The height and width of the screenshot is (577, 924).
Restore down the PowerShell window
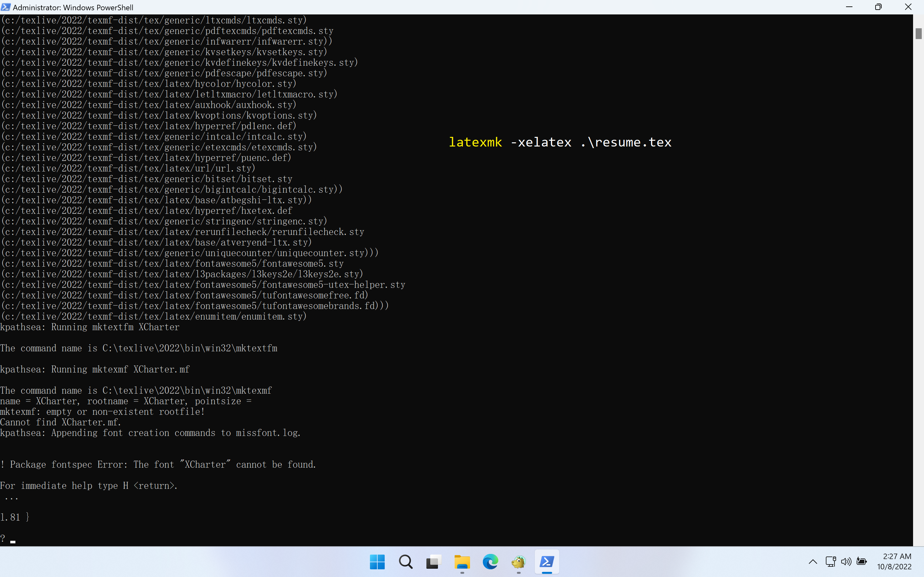point(878,7)
